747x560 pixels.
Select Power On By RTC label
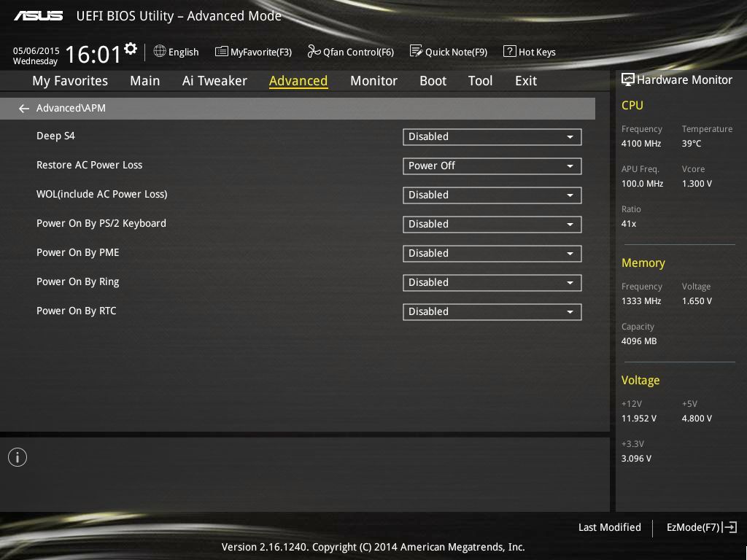(76, 311)
